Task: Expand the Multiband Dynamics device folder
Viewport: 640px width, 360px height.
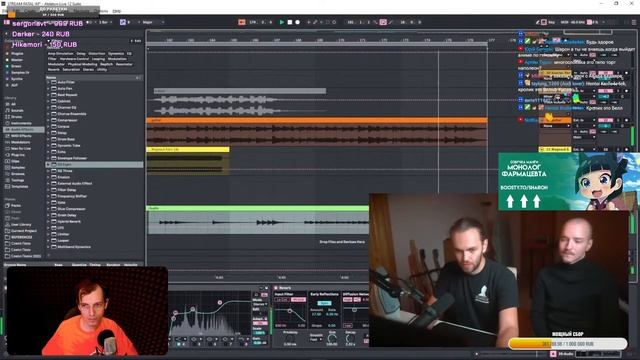Action: [48, 247]
